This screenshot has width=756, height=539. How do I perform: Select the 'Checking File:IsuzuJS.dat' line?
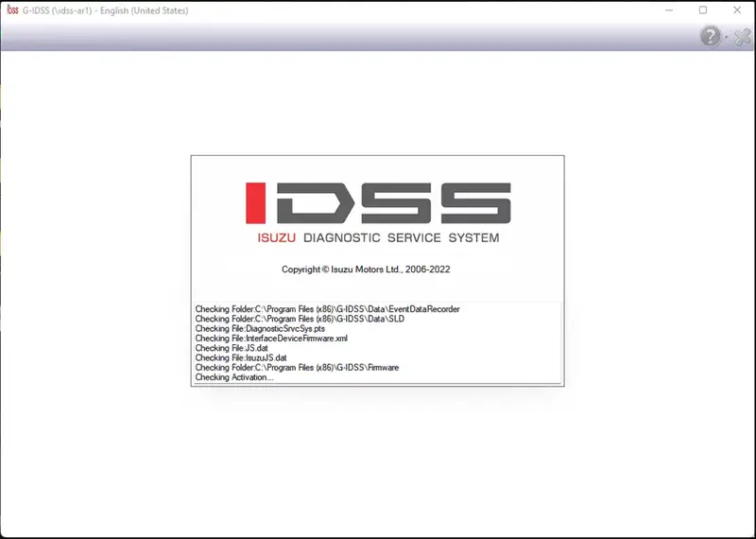pyautogui.click(x=241, y=357)
